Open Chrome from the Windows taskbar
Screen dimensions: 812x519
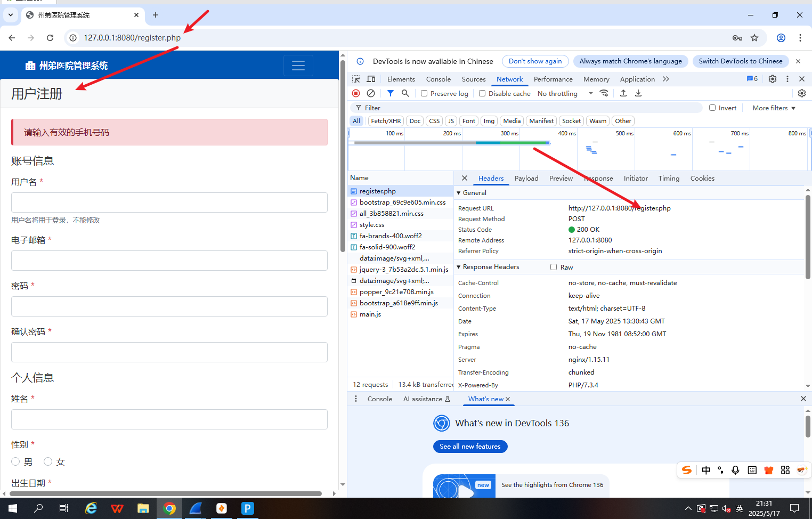[x=169, y=508]
